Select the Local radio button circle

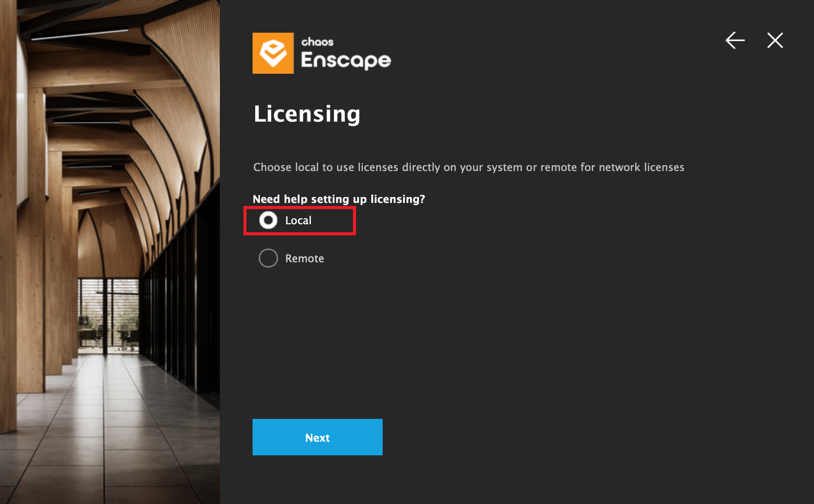268,220
